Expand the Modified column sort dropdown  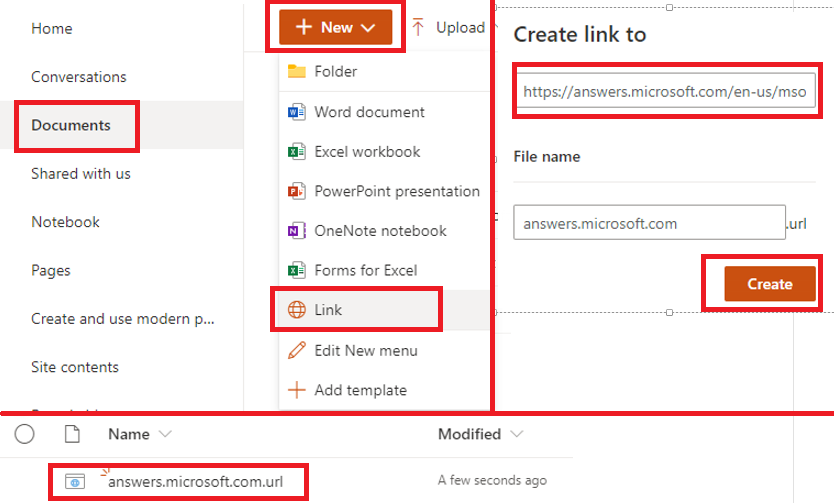[x=516, y=434]
